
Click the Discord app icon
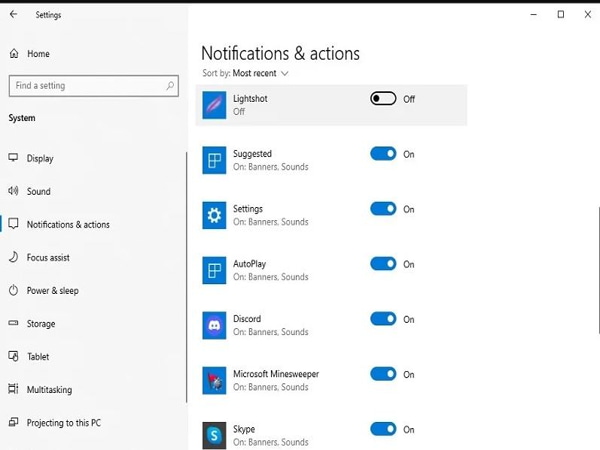click(214, 325)
